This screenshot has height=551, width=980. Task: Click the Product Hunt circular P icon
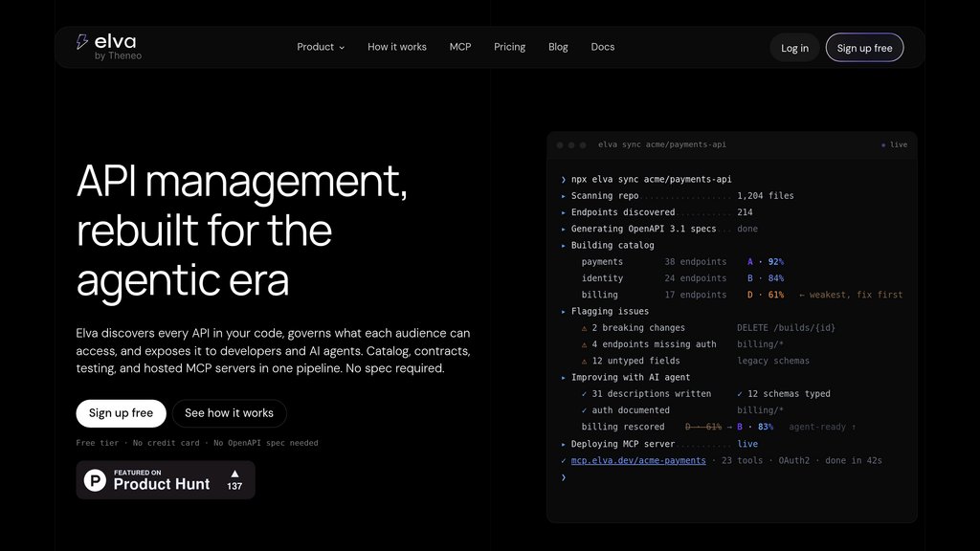point(95,480)
